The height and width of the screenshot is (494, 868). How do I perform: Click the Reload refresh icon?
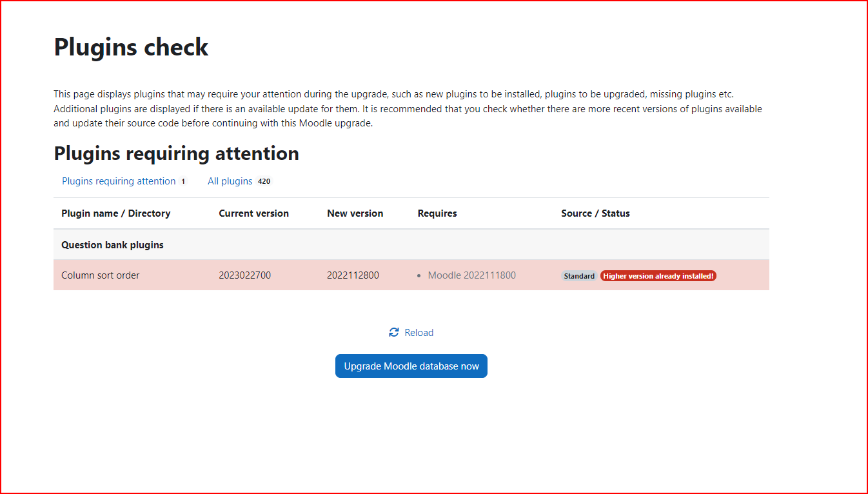click(x=394, y=333)
